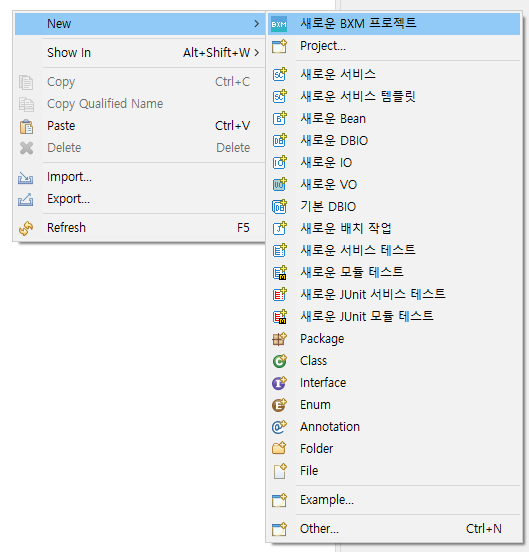Viewport: 529px width, 552px height.
Task: Click the Import icon
Action: click(26, 178)
